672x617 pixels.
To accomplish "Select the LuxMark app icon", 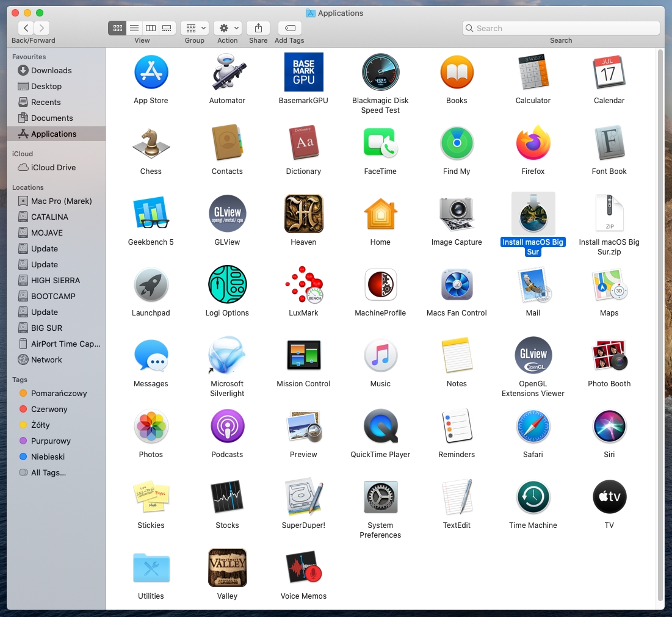I will pos(303,284).
